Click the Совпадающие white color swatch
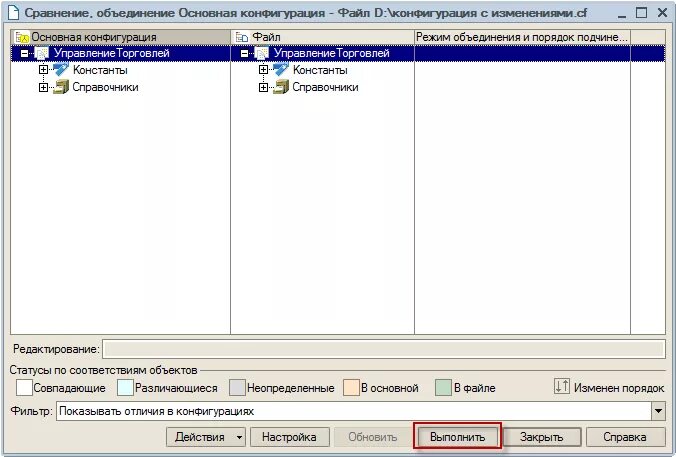This screenshot has width=676, height=457. pyautogui.click(x=24, y=388)
